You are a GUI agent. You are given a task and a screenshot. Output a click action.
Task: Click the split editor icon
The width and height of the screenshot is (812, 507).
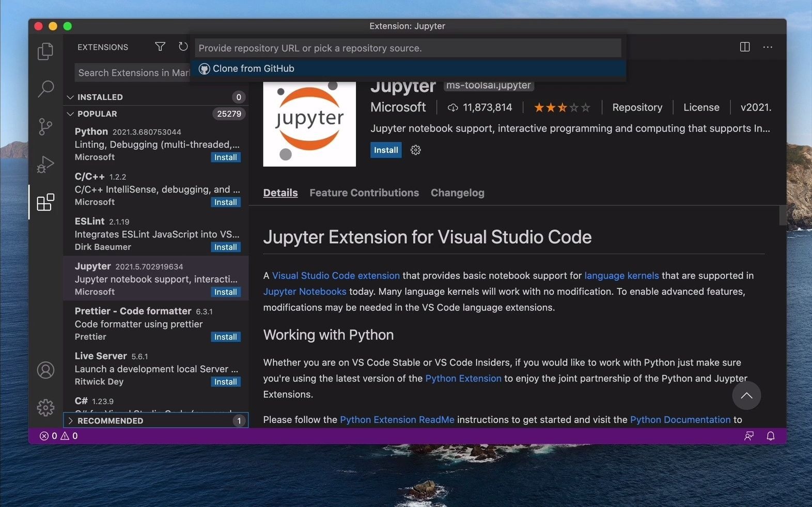tap(745, 47)
